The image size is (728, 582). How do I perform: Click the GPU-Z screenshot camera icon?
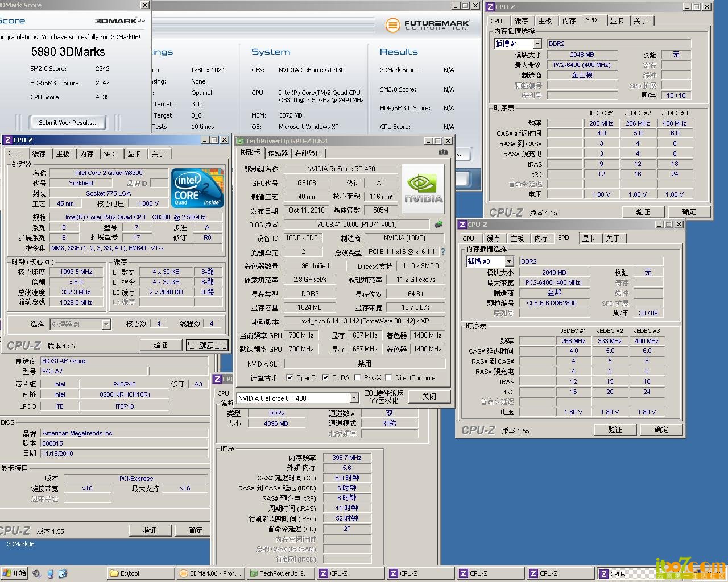click(443, 152)
